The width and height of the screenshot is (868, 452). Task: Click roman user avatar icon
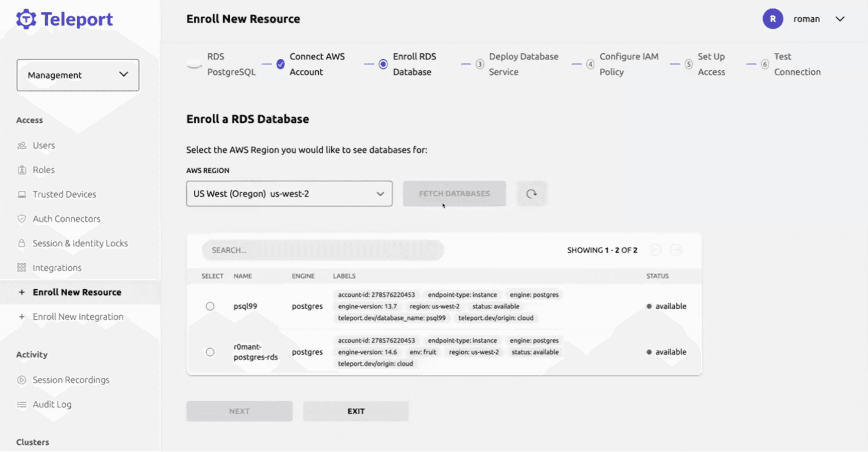click(772, 19)
